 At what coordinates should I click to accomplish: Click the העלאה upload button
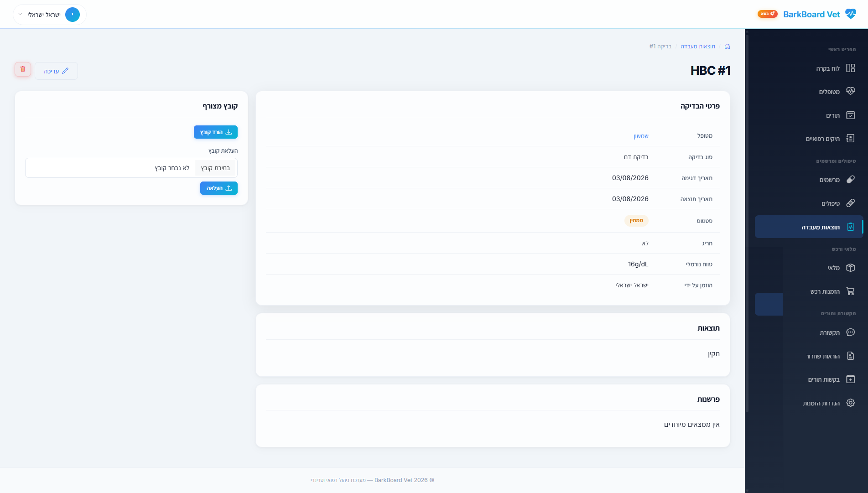point(219,188)
